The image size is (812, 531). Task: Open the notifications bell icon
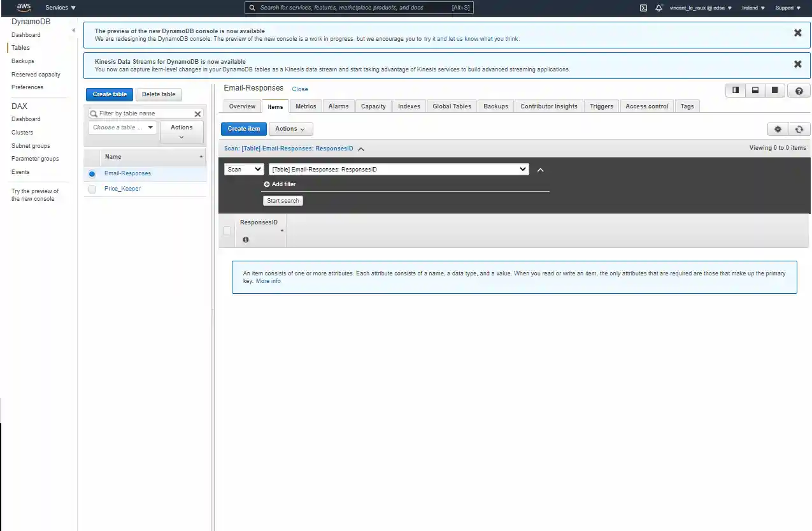pyautogui.click(x=659, y=8)
